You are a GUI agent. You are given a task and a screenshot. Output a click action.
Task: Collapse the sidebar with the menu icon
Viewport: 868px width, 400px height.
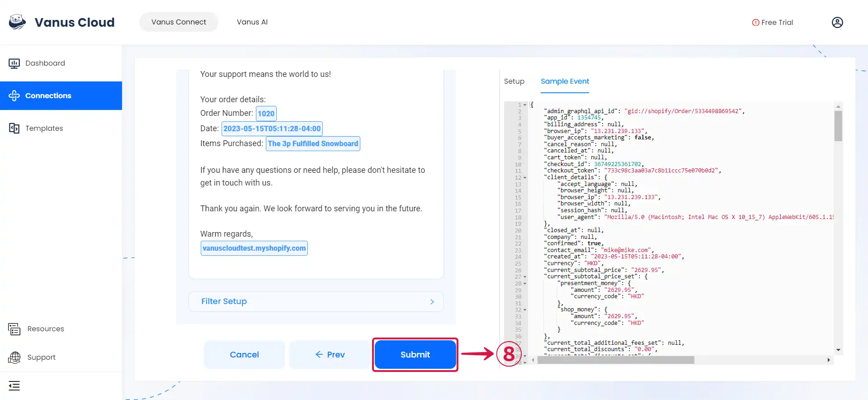[14, 386]
